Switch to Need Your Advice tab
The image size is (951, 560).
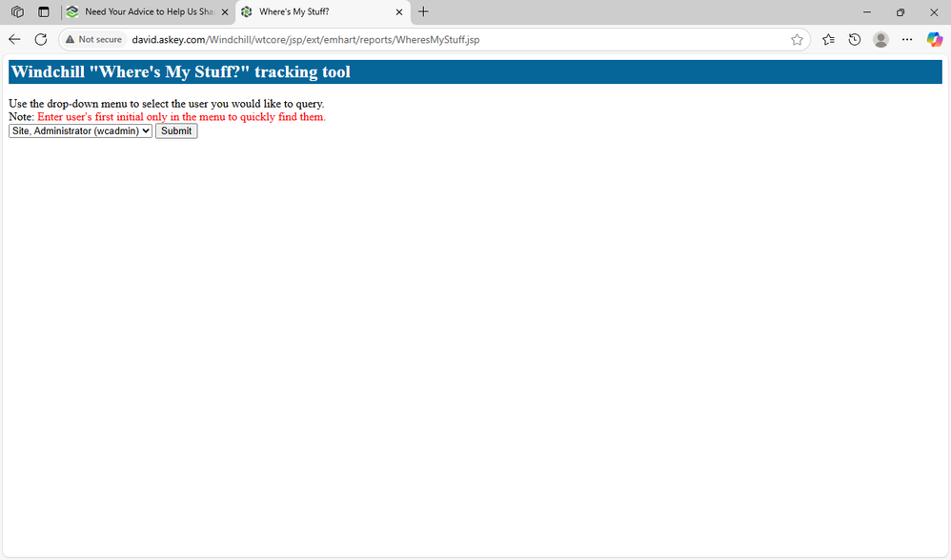pyautogui.click(x=148, y=11)
